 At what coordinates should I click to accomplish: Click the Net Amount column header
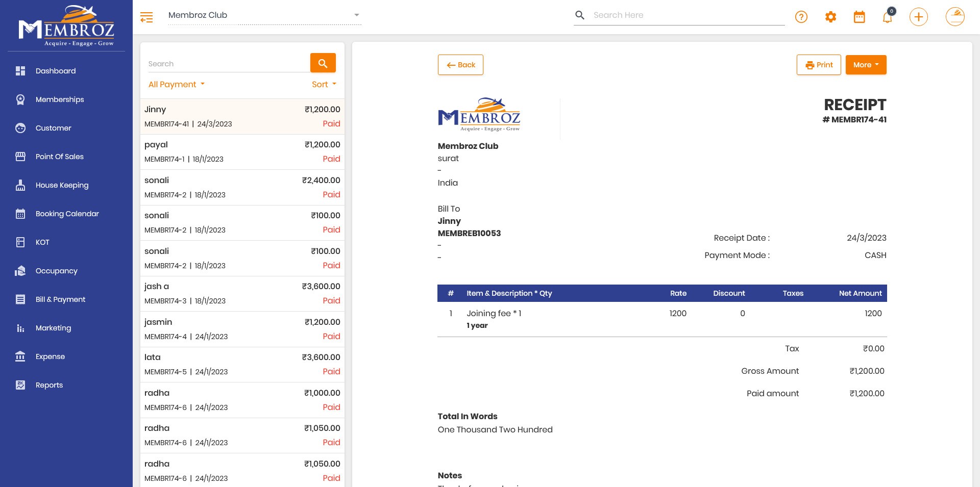coord(860,293)
